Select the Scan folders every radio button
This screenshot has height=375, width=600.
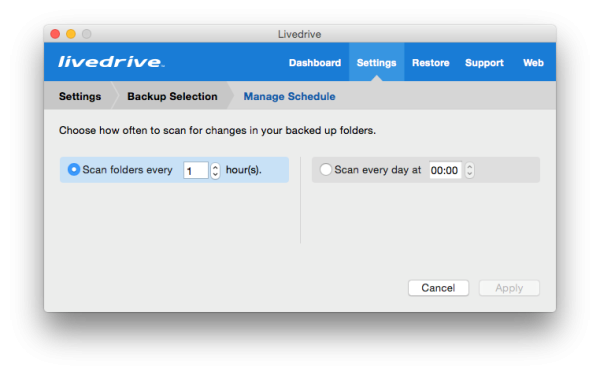tap(73, 170)
